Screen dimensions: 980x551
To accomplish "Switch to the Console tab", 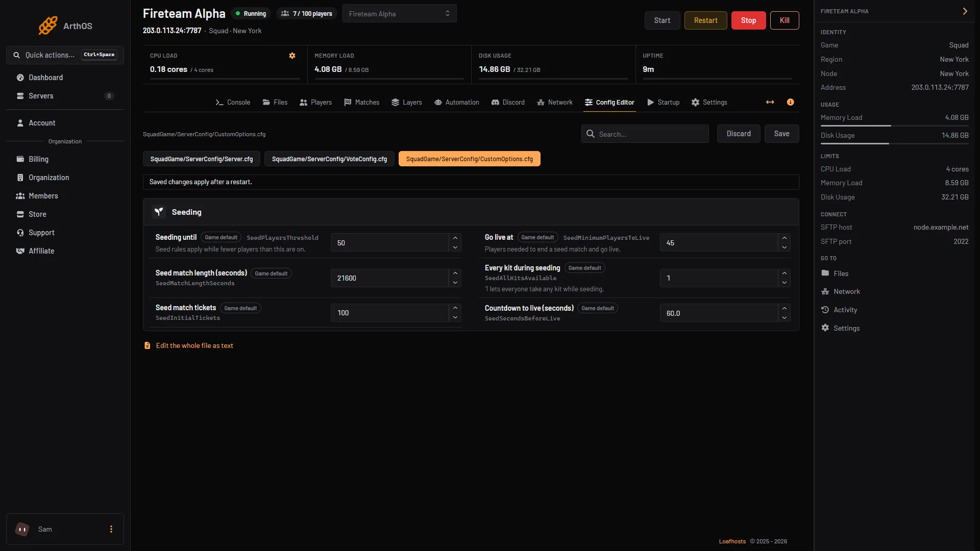I will 233,103.
